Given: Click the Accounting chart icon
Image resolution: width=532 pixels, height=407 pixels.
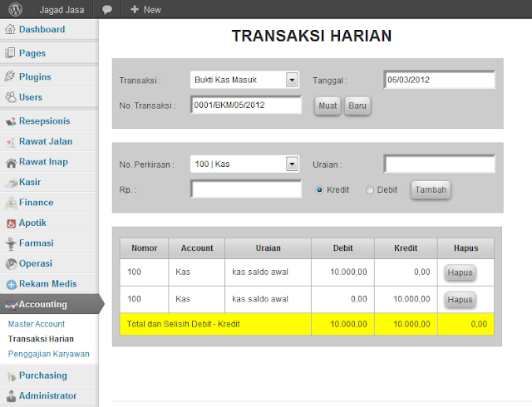Looking at the screenshot, I should [11, 306].
